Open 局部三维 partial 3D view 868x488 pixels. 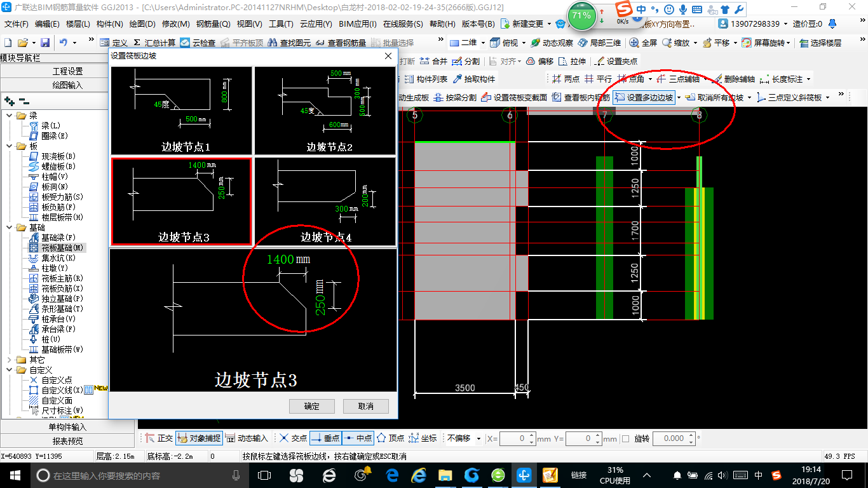tap(599, 43)
